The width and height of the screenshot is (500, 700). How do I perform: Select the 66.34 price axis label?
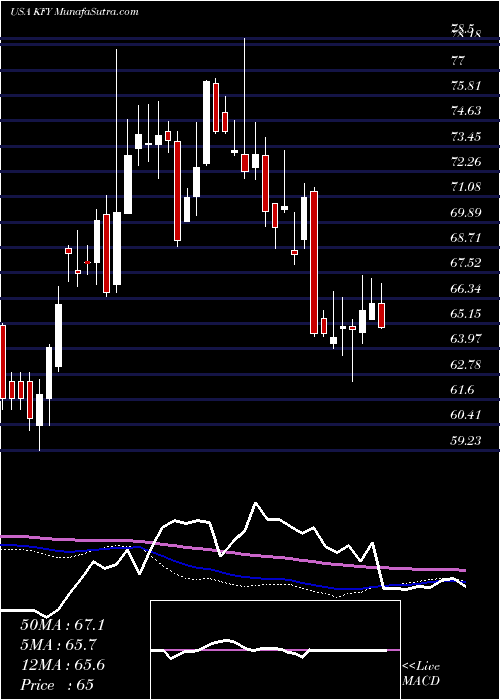466,289
